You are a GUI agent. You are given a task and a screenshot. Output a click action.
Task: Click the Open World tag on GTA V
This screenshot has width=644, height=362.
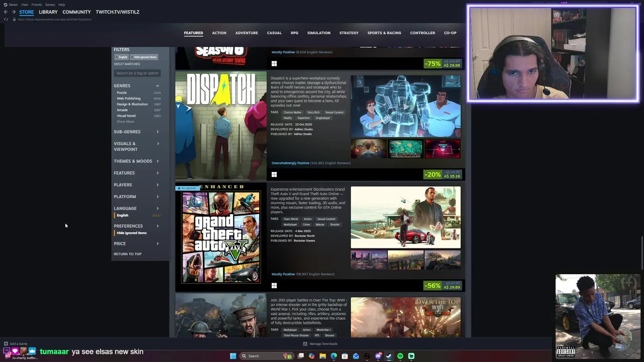pos(291,219)
